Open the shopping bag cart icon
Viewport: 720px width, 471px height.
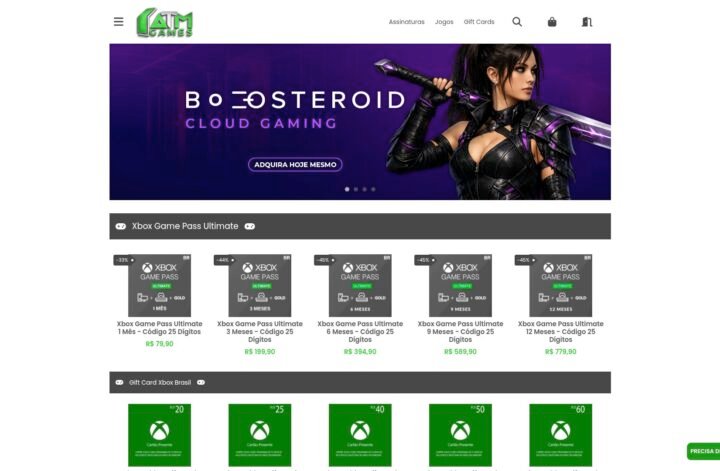coord(552,22)
